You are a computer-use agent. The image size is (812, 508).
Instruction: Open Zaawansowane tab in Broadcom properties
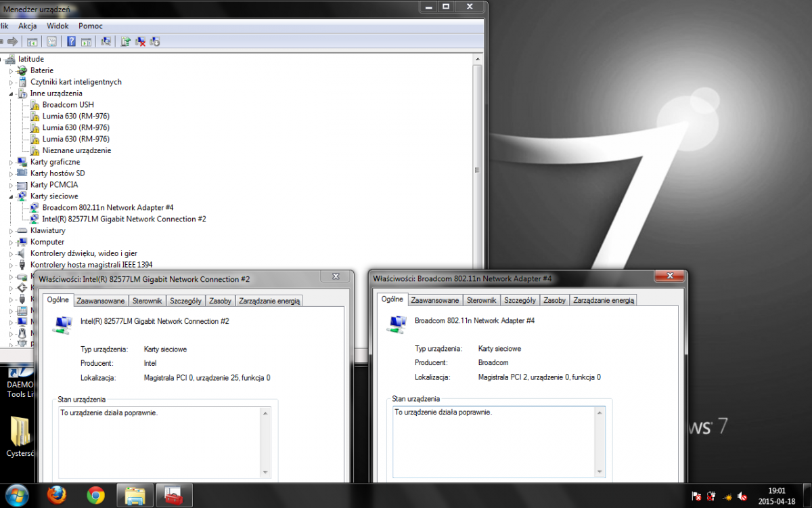435,301
